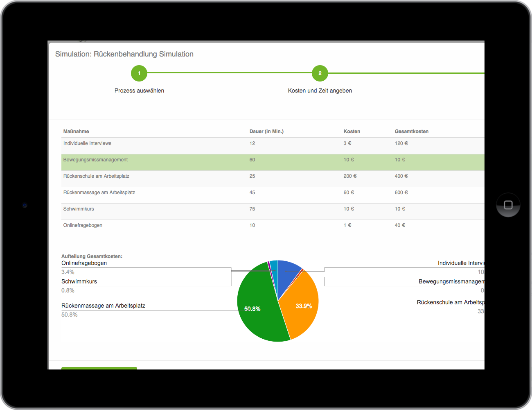Click cost 60 € of Rückenmassage
Image resolution: width=532 pixels, height=410 pixels.
click(349, 193)
